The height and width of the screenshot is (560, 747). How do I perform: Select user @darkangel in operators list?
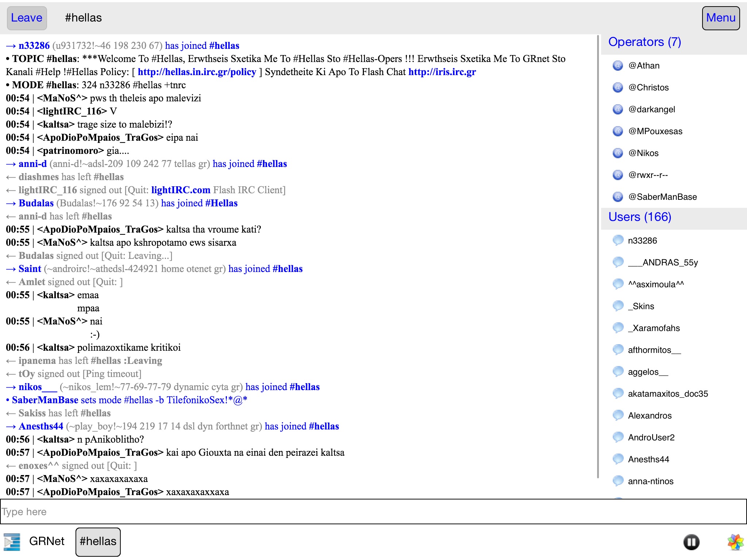pyautogui.click(x=651, y=109)
